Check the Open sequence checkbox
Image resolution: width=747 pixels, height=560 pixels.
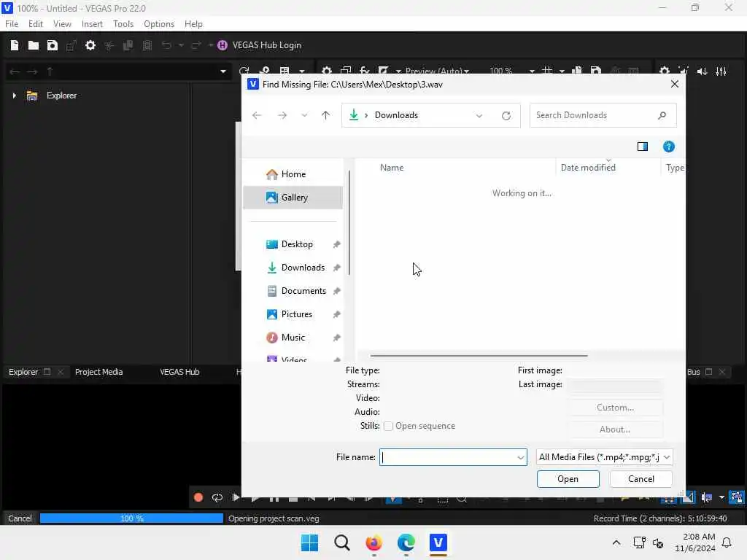pyautogui.click(x=388, y=426)
